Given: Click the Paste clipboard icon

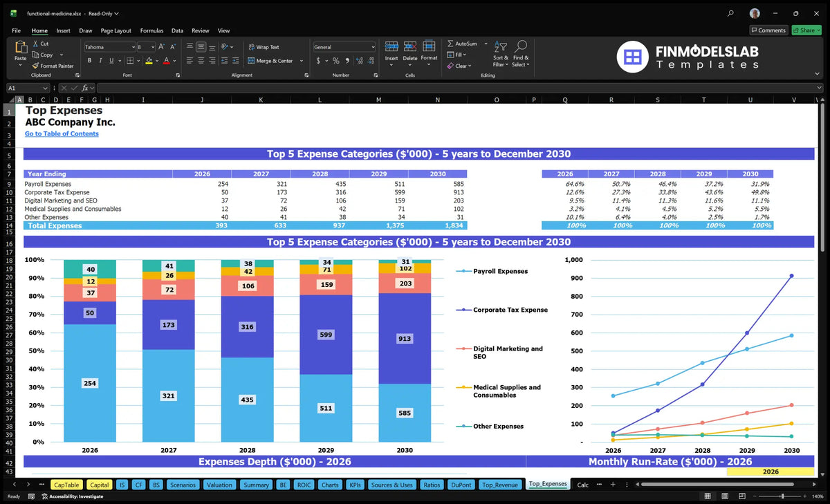Looking at the screenshot, I should [x=20, y=48].
